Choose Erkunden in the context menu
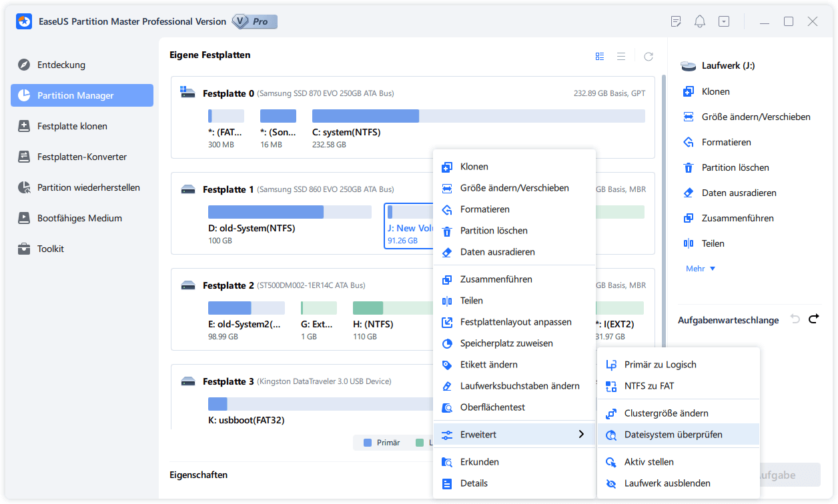The image size is (838, 504). 514,462
